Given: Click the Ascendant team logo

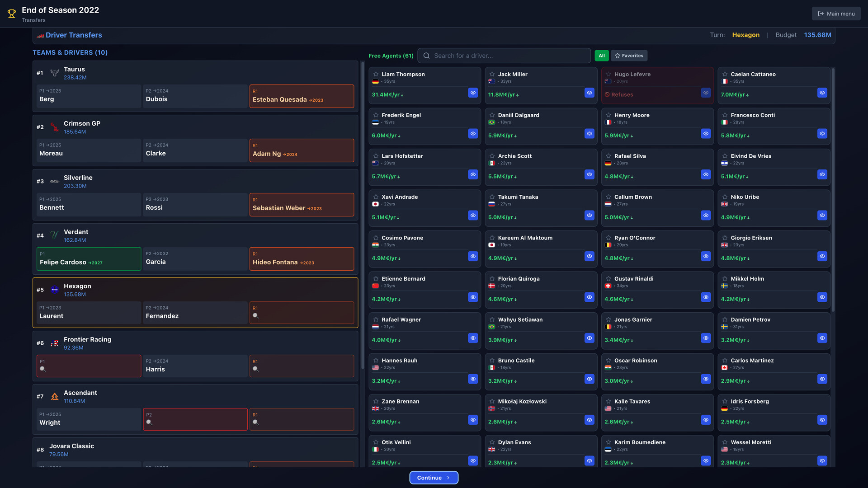Looking at the screenshot, I should pyautogui.click(x=55, y=396).
